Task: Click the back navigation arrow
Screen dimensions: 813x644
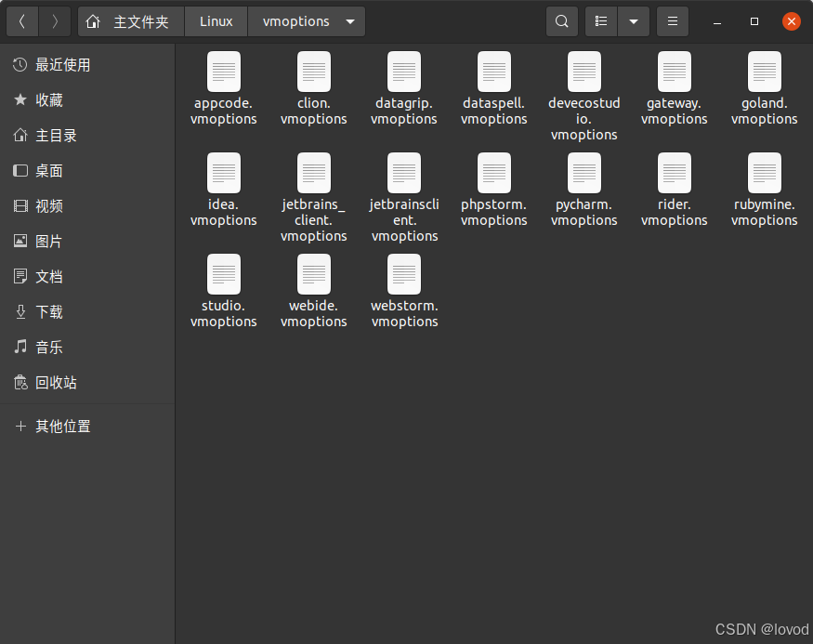Action: 21,20
